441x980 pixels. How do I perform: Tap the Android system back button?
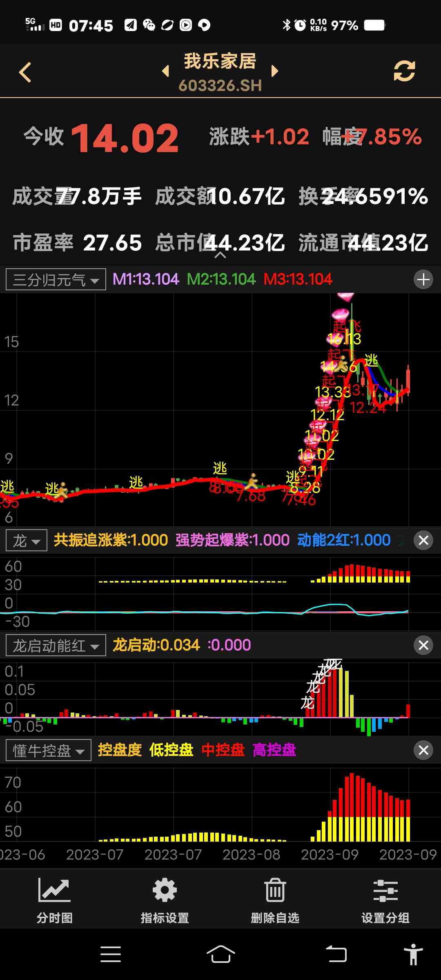[x=336, y=954]
